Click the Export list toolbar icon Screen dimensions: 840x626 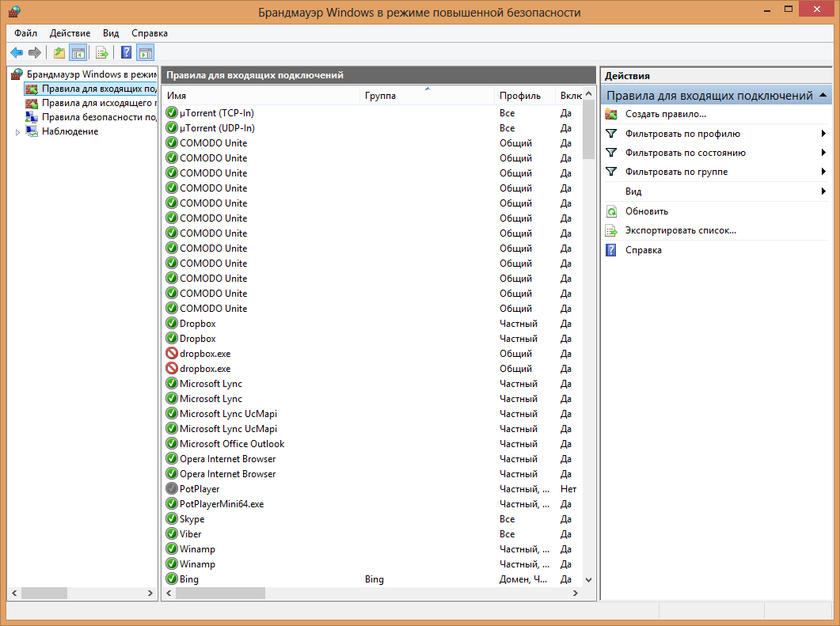point(102,52)
